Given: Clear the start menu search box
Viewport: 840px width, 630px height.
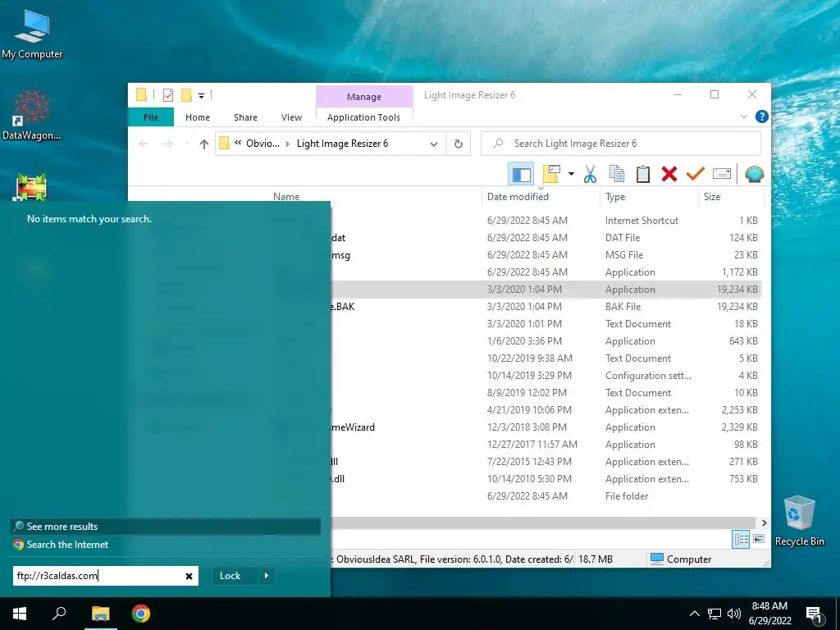Looking at the screenshot, I should pos(189,576).
